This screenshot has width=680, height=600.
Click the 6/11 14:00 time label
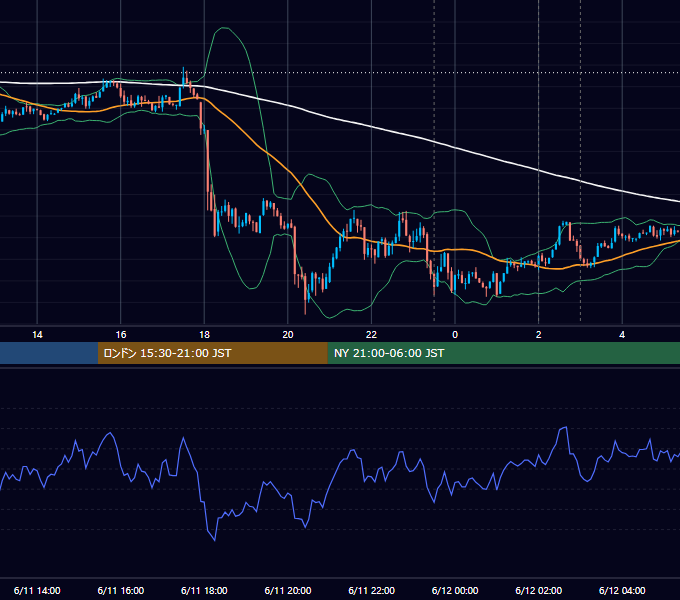pyautogui.click(x=37, y=590)
